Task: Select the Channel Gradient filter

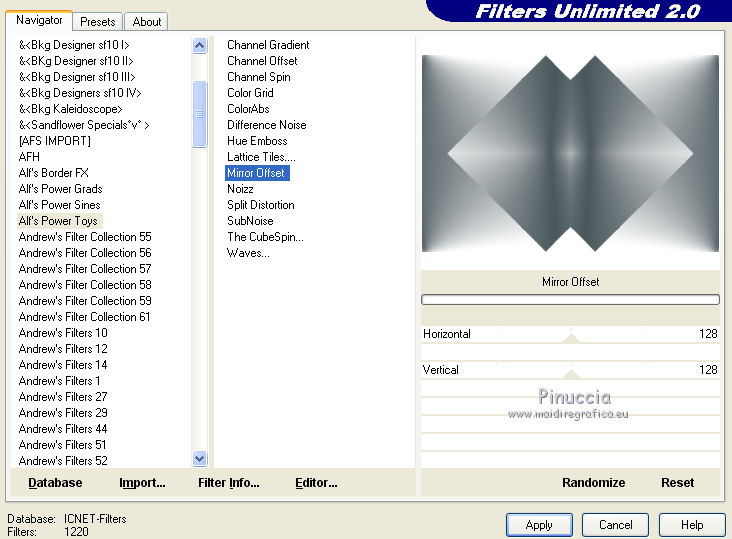Action: (268, 45)
